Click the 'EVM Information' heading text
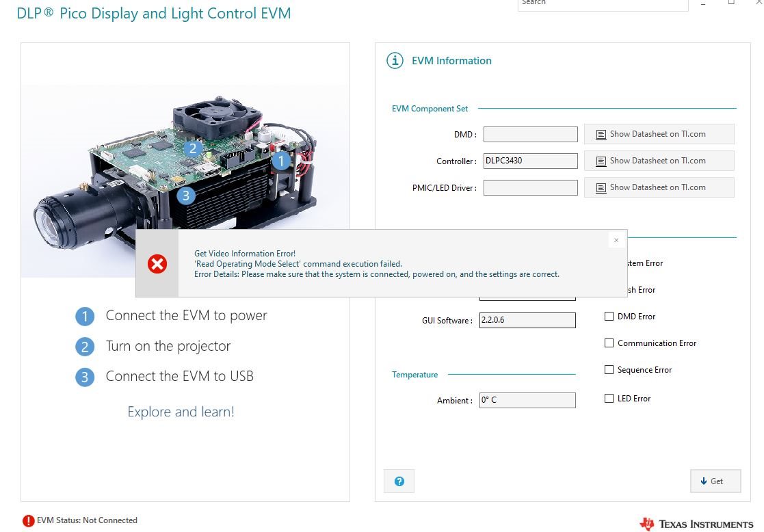 click(451, 61)
